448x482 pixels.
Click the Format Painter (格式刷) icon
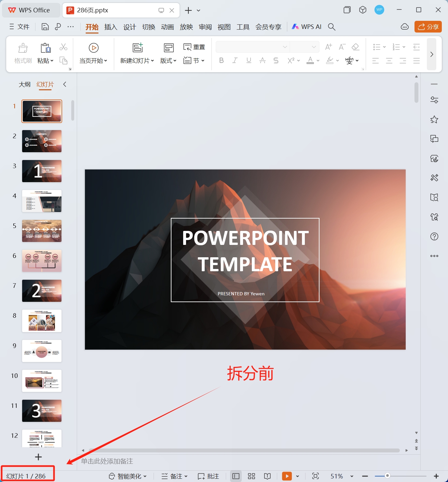pyautogui.click(x=23, y=48)
